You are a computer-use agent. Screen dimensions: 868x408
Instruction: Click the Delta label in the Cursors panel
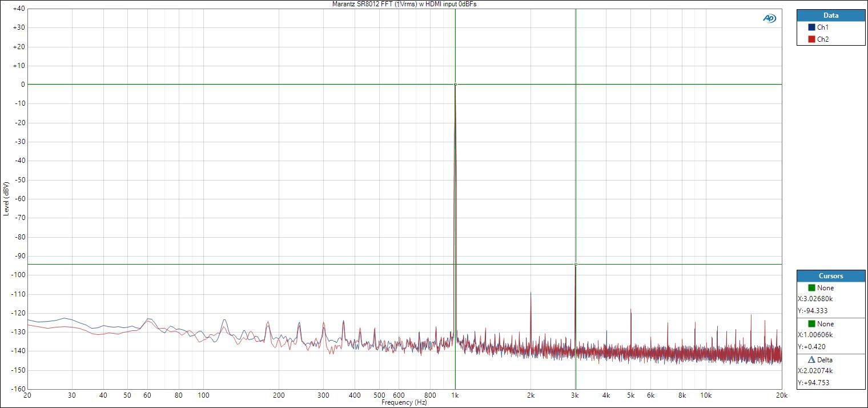click(825, 360)
